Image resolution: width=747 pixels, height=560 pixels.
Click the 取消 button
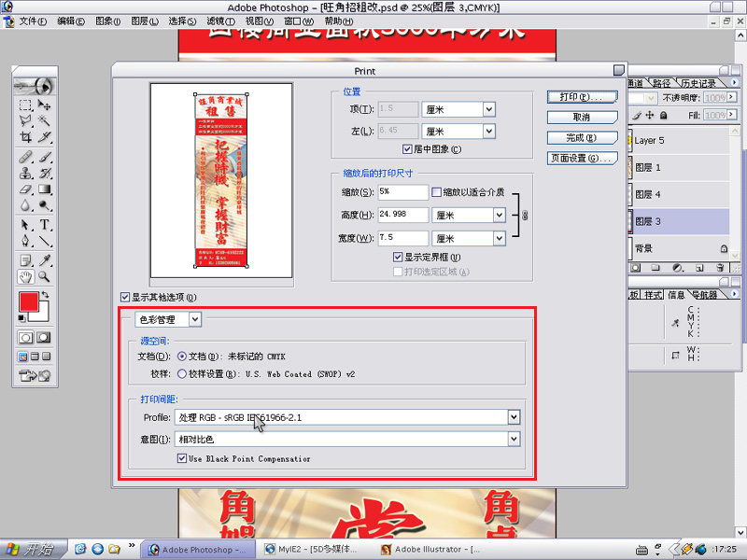tap(582, 118)
